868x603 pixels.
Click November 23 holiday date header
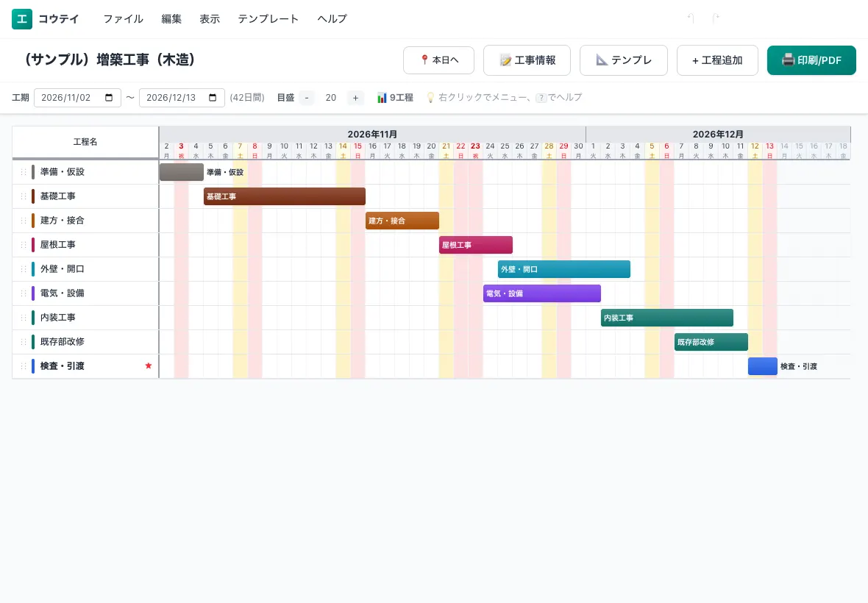coord(475,151)
